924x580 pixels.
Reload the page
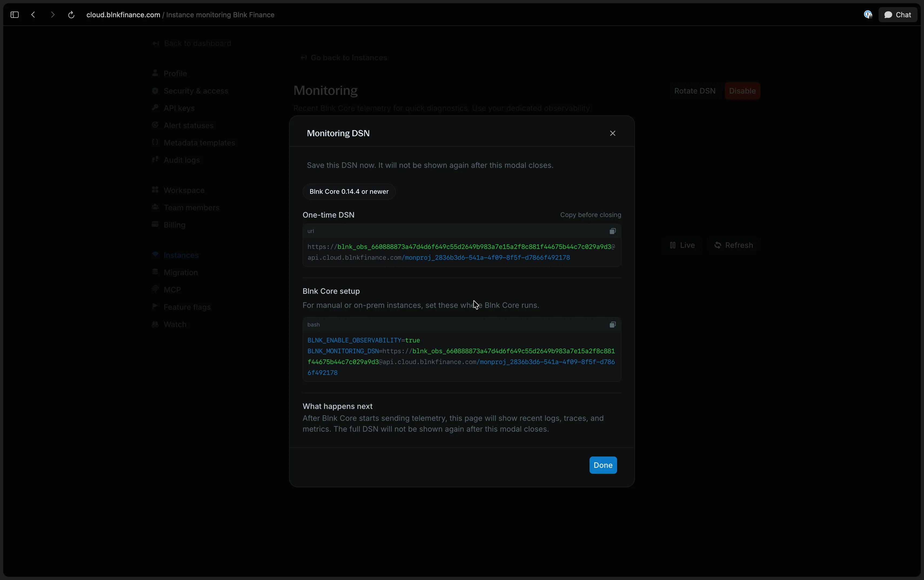[x=71, y=15]
